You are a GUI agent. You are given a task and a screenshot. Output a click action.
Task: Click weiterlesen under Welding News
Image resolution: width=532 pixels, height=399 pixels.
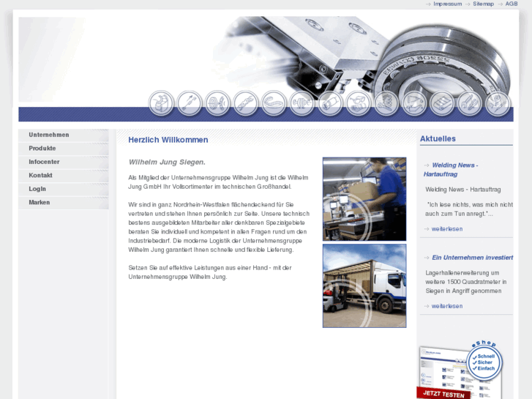[x=447, y=229]
